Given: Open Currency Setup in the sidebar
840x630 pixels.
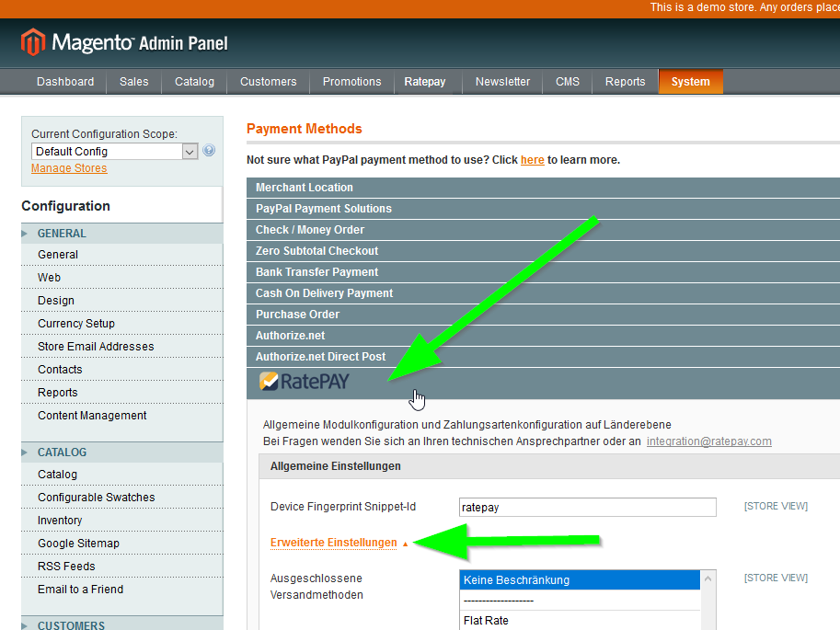Looking at the screenshot, I should [76, 324].
